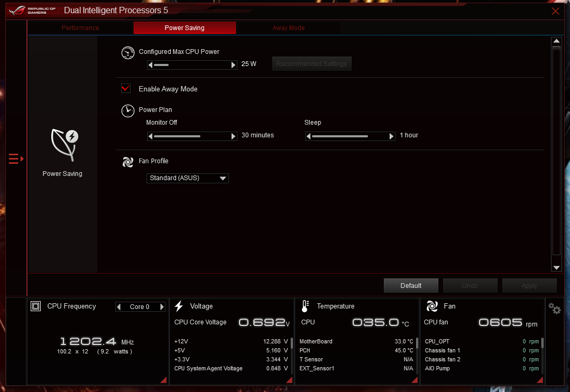Click the Voltage lightning bolt icon
This screenshot has height=392, width=570.
(x=179, y=306)
